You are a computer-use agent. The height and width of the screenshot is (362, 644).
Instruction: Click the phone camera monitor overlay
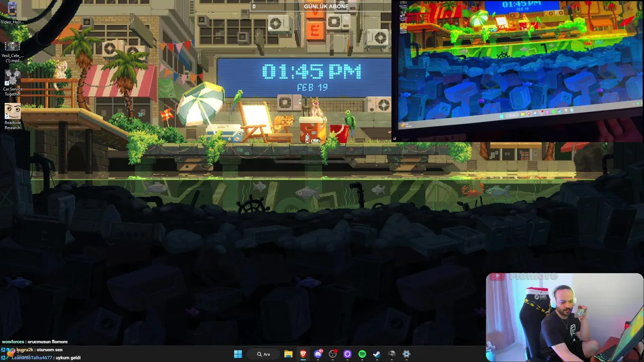(518, 70)
